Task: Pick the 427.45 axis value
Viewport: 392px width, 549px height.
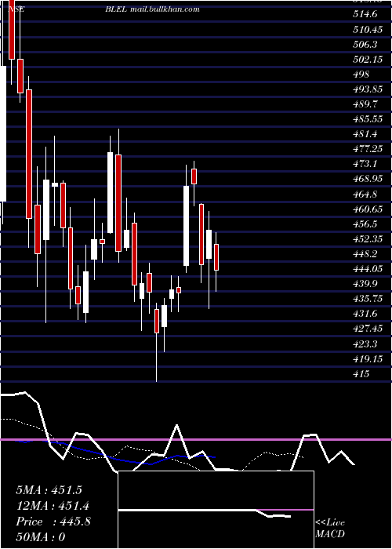Action: [368, 329]
